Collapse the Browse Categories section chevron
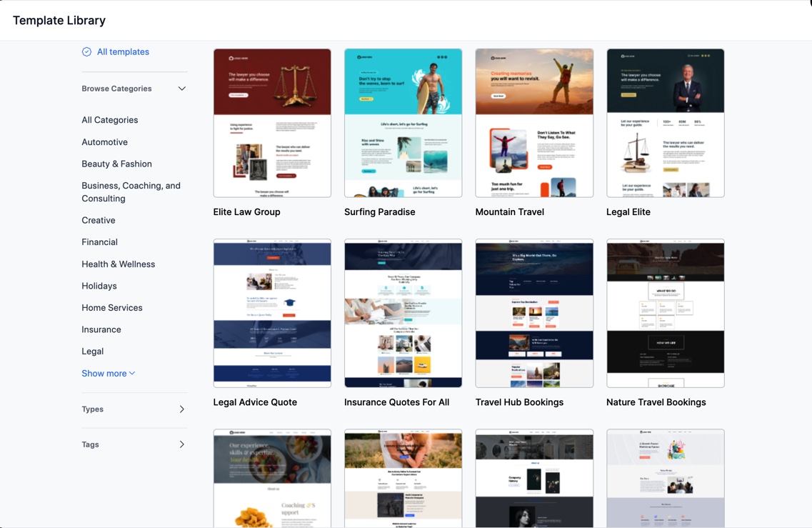Screen dimensions: 812x528 (182, 89)
